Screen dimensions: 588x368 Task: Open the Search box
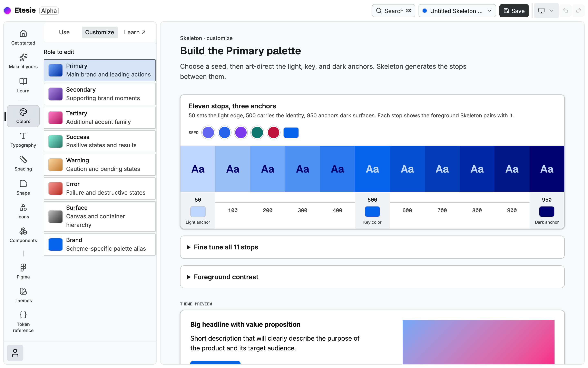click(393, 11)
